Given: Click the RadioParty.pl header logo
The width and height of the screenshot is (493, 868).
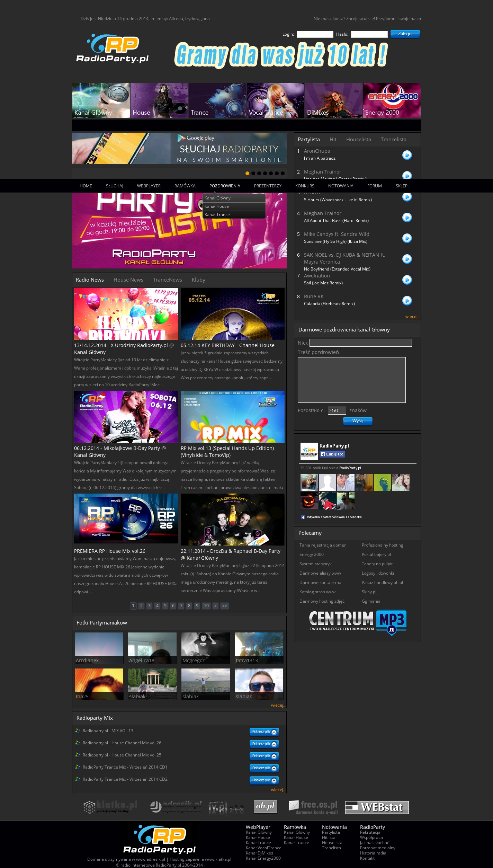Looking at the screenshot, I should (x=113, y=48).
